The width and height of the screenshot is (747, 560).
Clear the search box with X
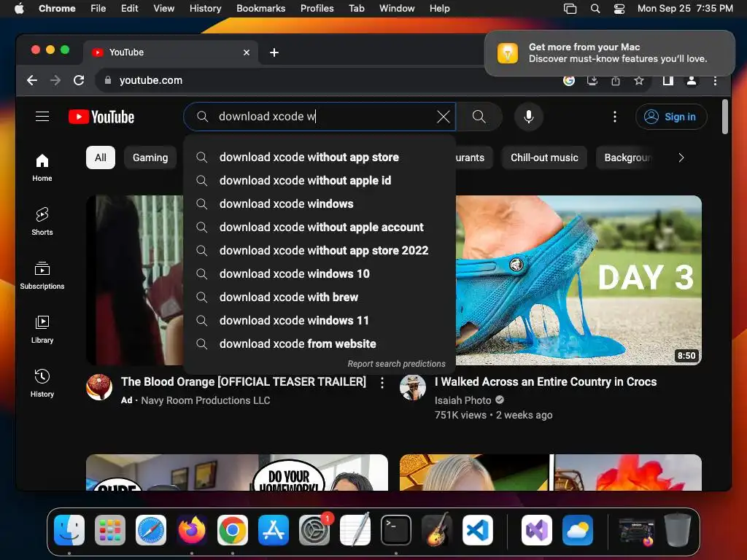(443, 117)
